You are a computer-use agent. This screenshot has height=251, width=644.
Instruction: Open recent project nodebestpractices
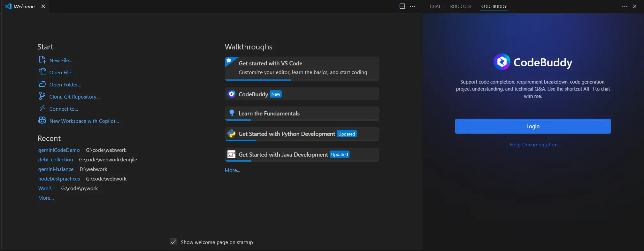[x=59, y=179]
